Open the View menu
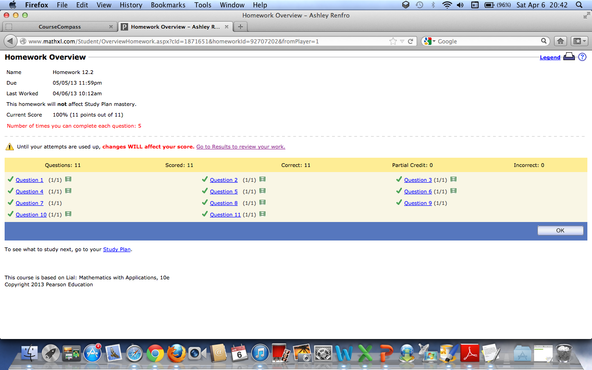The image size is (592, 370). (104, 5)
